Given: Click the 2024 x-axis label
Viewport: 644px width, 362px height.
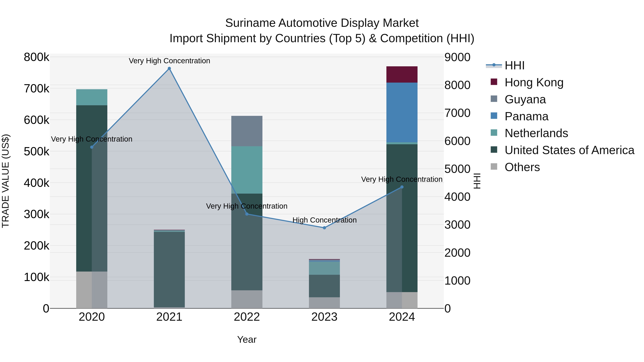Looking at the screenshot, I should pyautogui.click(x=402, y=317).
